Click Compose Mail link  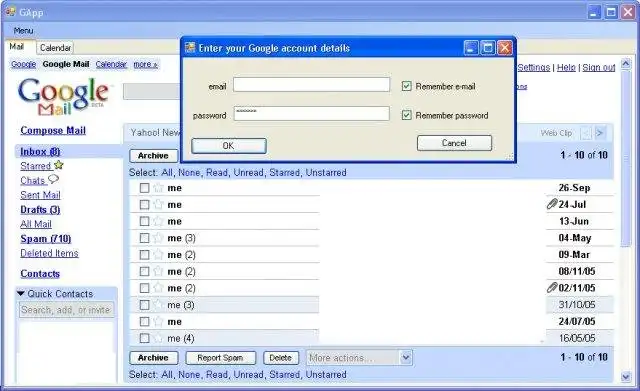point(53,130)
